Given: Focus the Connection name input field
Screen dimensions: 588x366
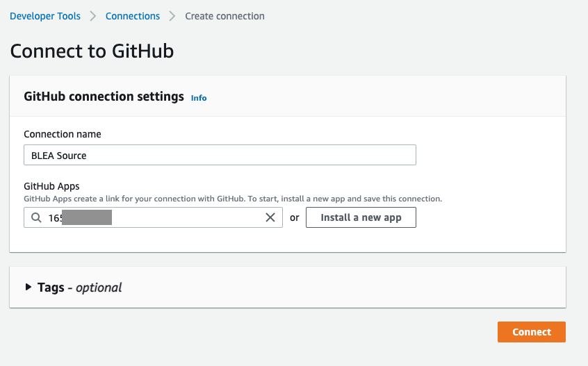Looking at the screenshot, I should pyautogui.click(x=220, y=155).
